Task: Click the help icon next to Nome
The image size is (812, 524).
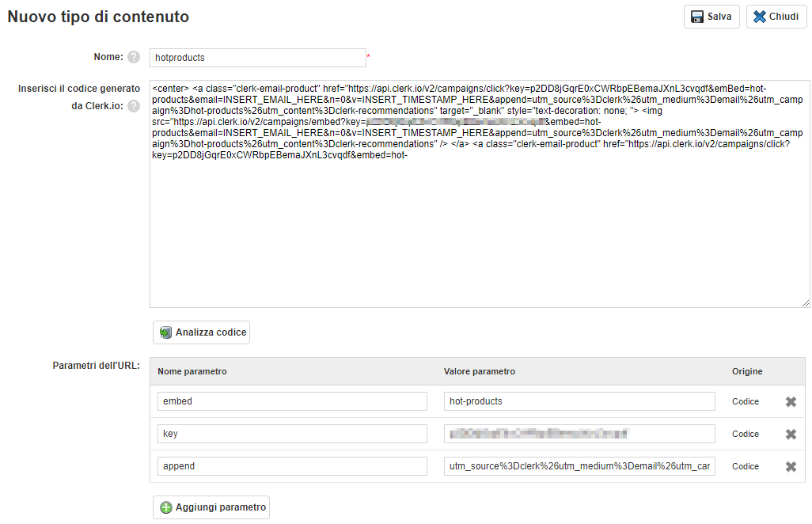Action: [x=134, y=57]
